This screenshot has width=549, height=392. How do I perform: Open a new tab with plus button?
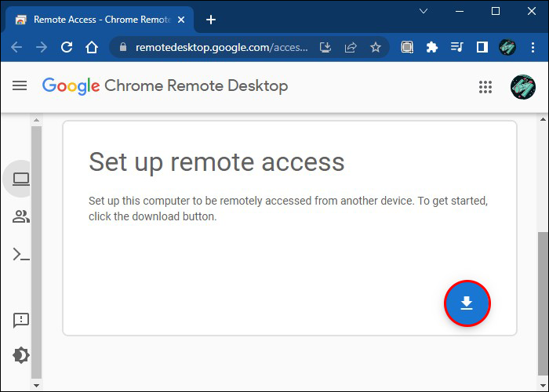211,20
